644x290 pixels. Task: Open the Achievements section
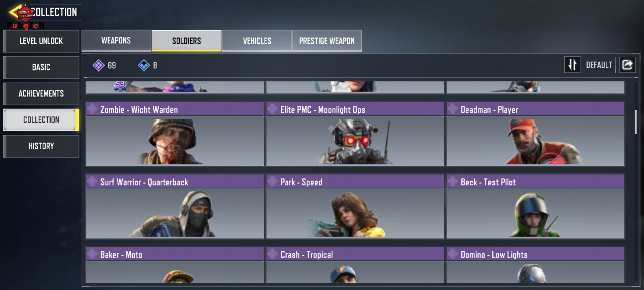[x=41, y=93]
